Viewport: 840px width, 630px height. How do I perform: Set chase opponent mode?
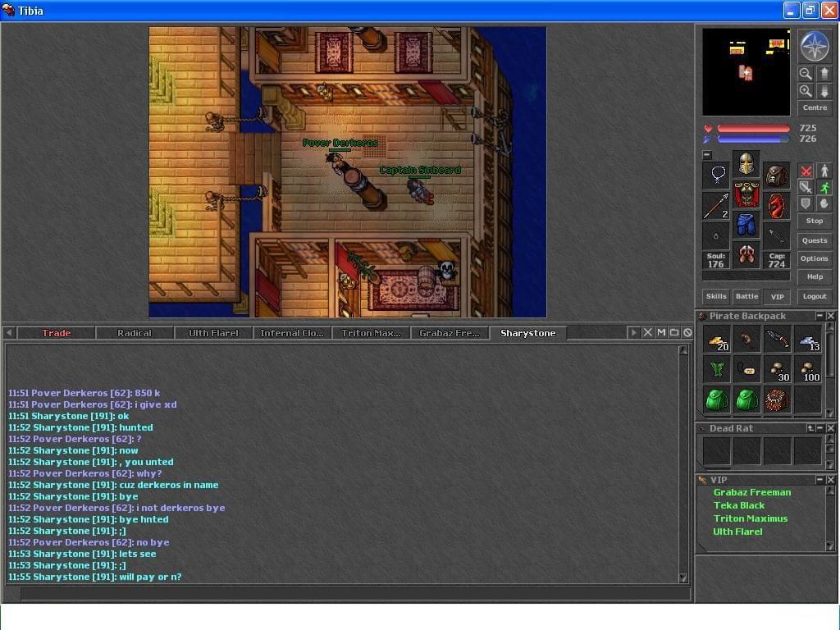(824, 187)
